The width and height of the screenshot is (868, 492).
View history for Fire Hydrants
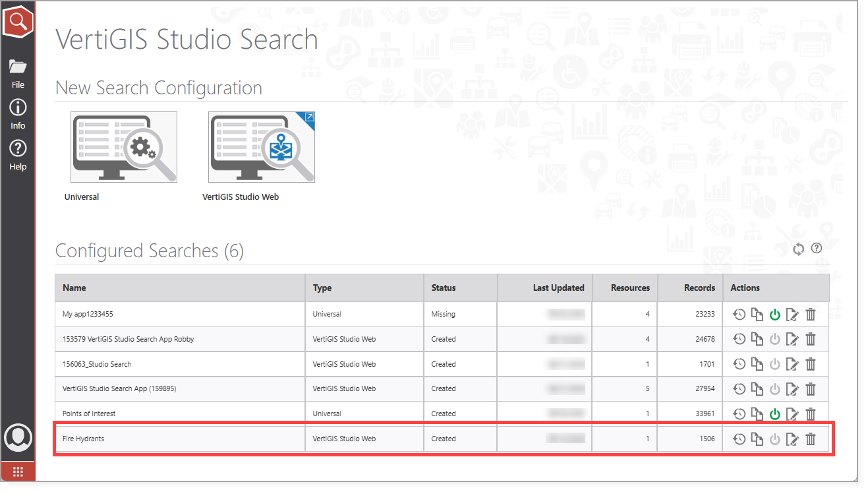pyautogui.click(x=739, y=439)
